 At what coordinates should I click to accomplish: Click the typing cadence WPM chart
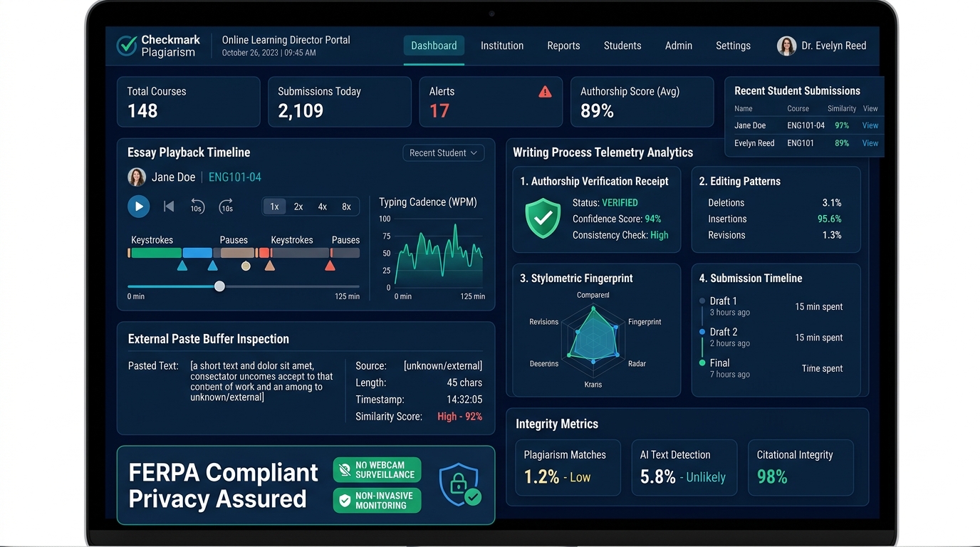439,253
